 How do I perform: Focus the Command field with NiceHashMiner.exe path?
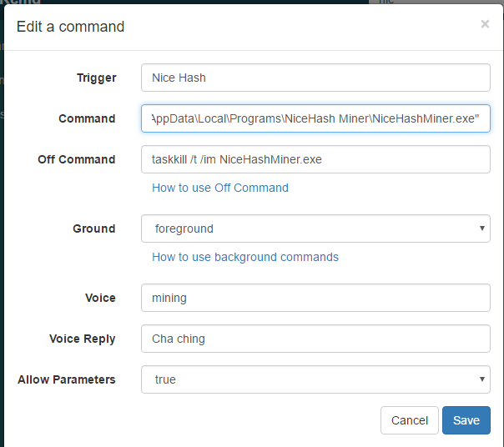(x=315, y=118)
